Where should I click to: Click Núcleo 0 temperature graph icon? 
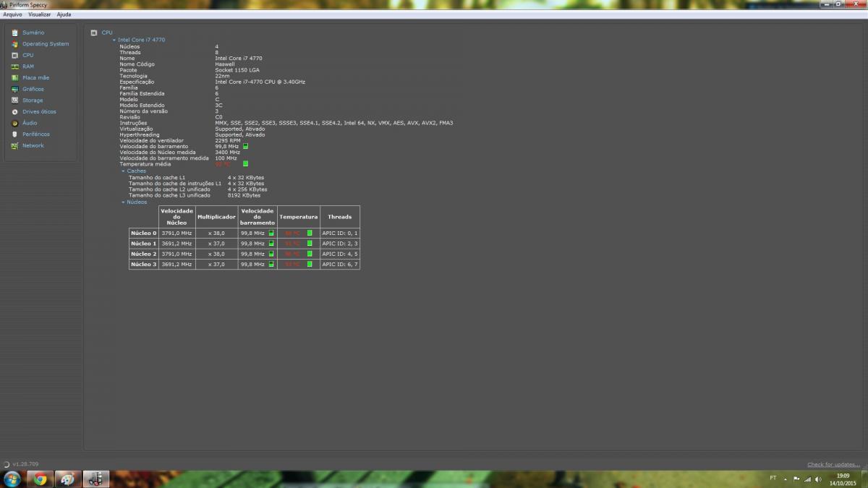tap(310, 234)
